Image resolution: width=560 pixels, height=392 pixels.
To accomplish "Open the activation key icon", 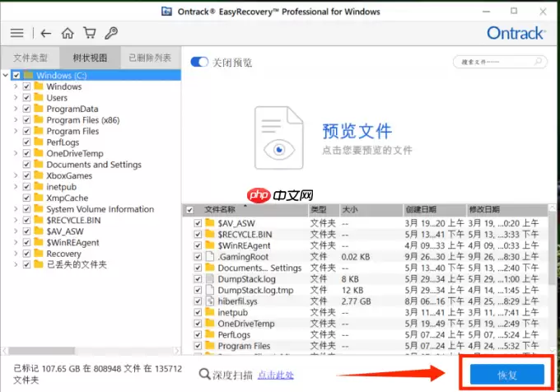I will [x=111, y=33].
